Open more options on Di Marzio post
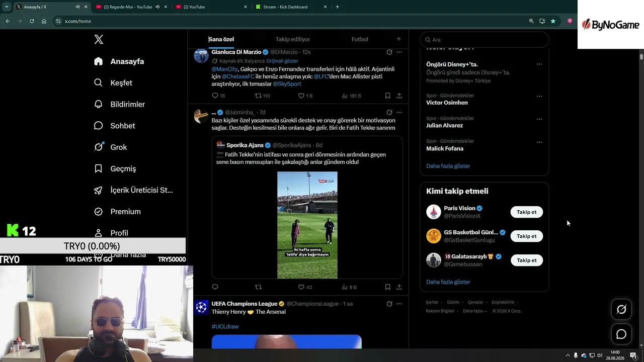 click(x=399, y=52)
